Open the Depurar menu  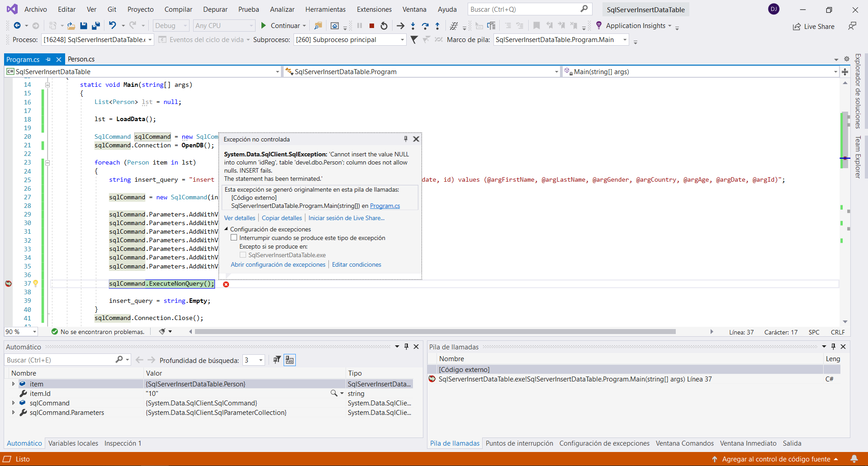(215, 9)
